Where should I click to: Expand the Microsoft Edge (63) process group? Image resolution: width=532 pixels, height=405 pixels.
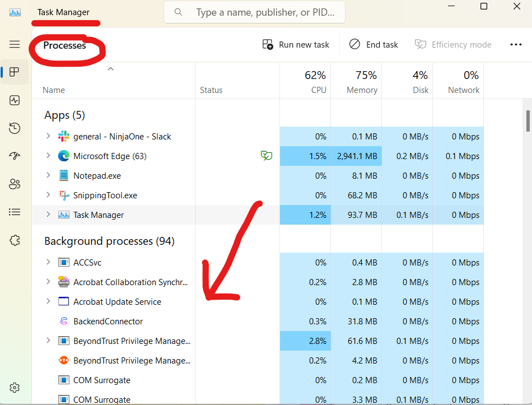(48, 156)
